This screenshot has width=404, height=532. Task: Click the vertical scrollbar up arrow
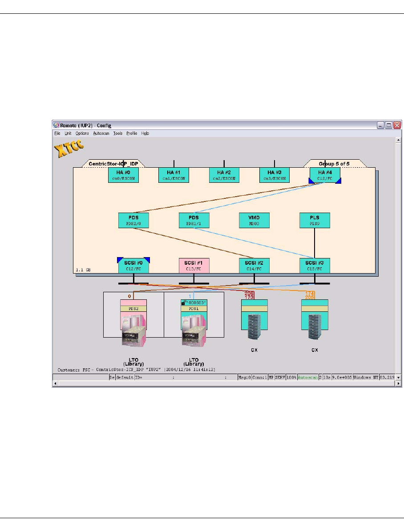point(399,140)
